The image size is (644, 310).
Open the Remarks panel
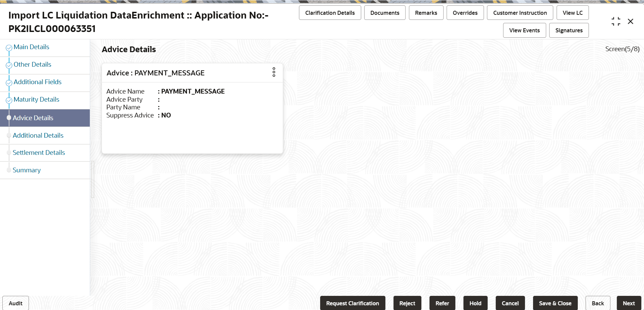(426, 13)
